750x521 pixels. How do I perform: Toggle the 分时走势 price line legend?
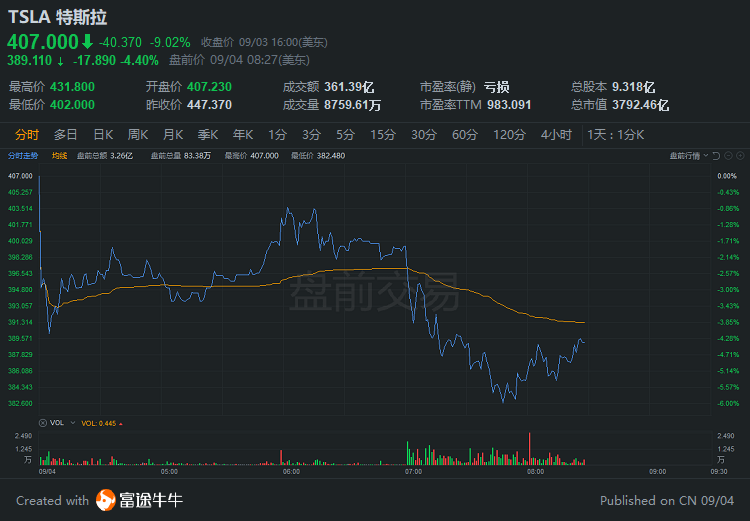(x=22, y=156)
